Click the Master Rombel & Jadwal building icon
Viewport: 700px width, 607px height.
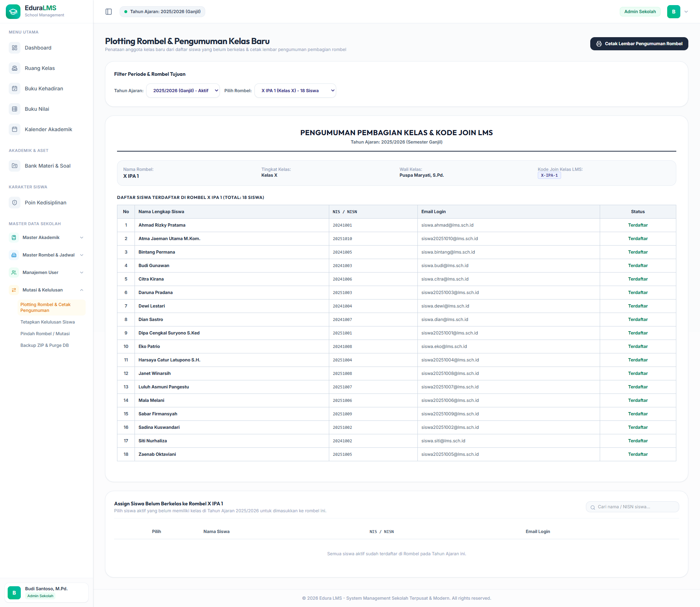[14, 255]
